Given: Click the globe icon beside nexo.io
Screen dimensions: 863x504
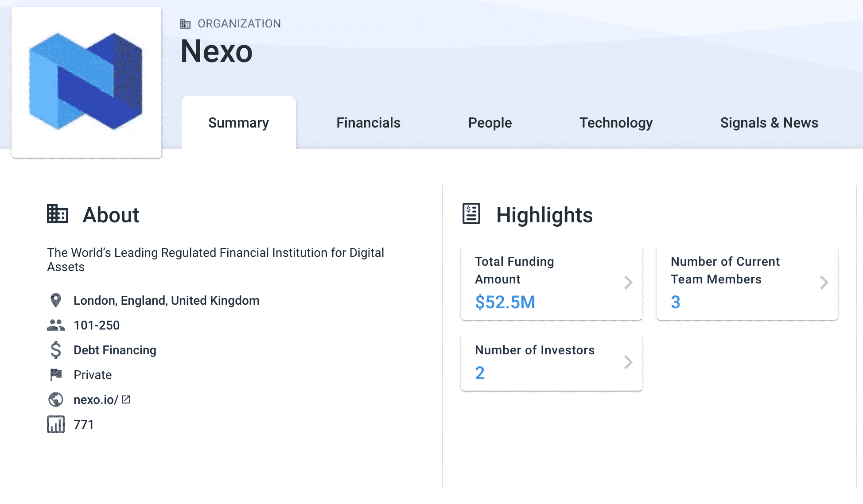Looking at the screenshot, I should (55, 399).
